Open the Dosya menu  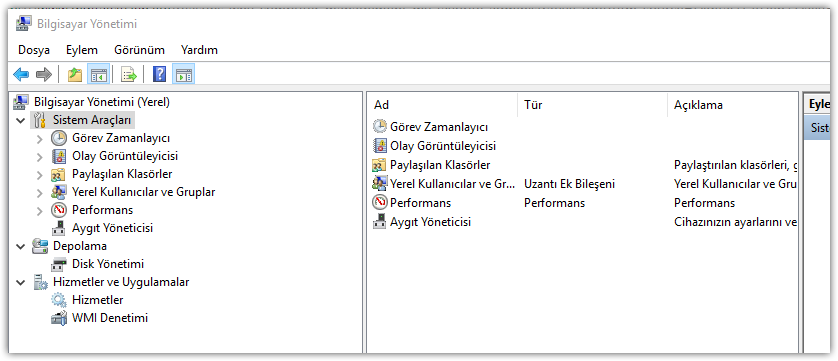[x=34, y=50]
